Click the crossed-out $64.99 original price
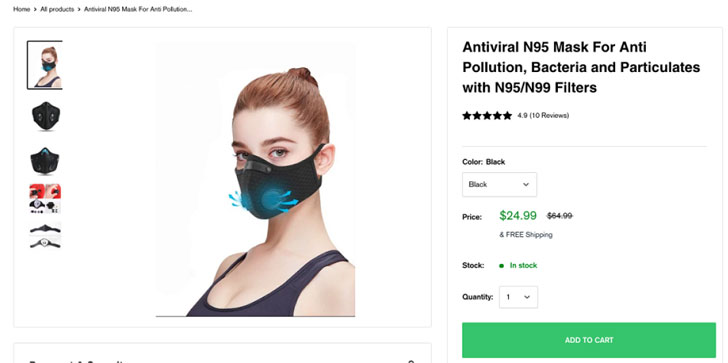 559,216
